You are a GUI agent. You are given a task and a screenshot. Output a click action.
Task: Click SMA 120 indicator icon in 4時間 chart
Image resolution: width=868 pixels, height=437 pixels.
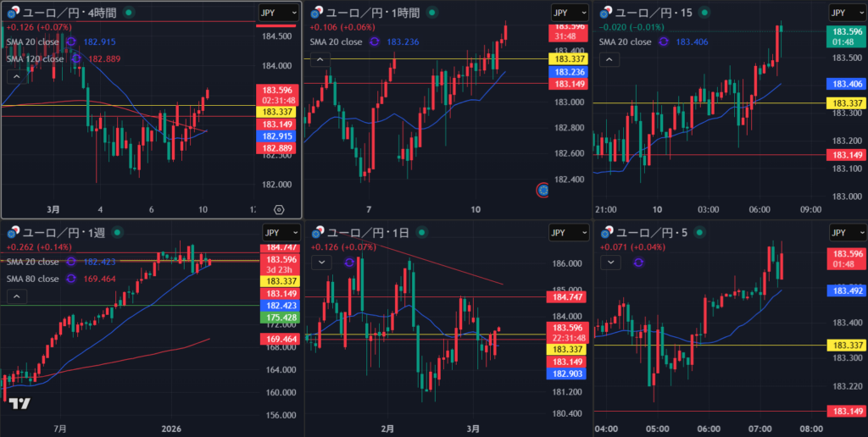pos(76,58)
